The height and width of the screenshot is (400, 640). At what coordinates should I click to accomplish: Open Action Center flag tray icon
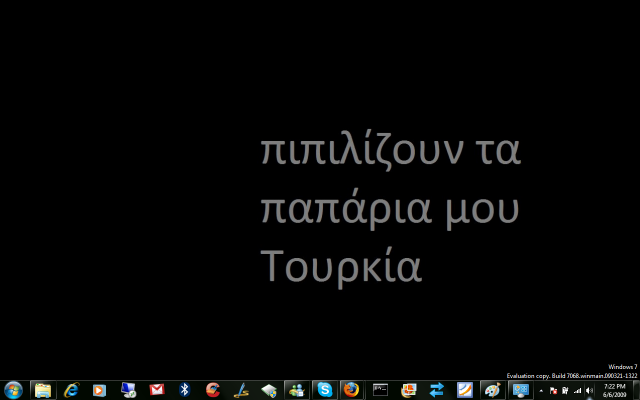click(553, 391)
